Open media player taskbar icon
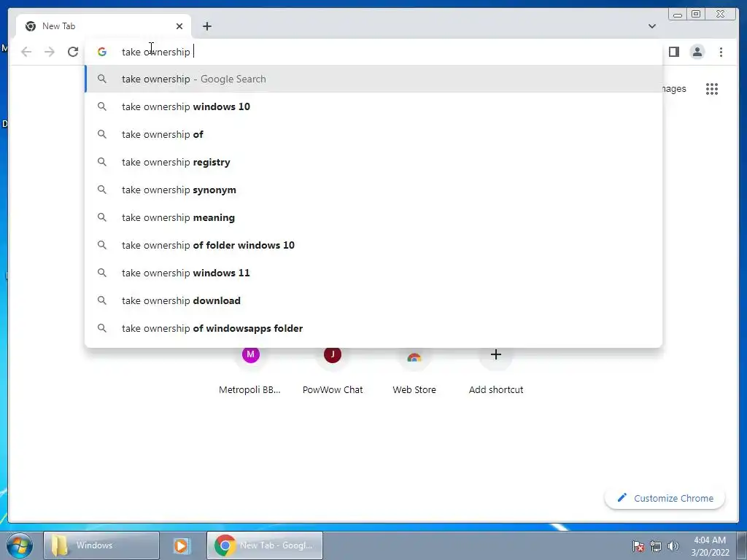The width and height of the screenshot is (747, 560). coord(181,545)
